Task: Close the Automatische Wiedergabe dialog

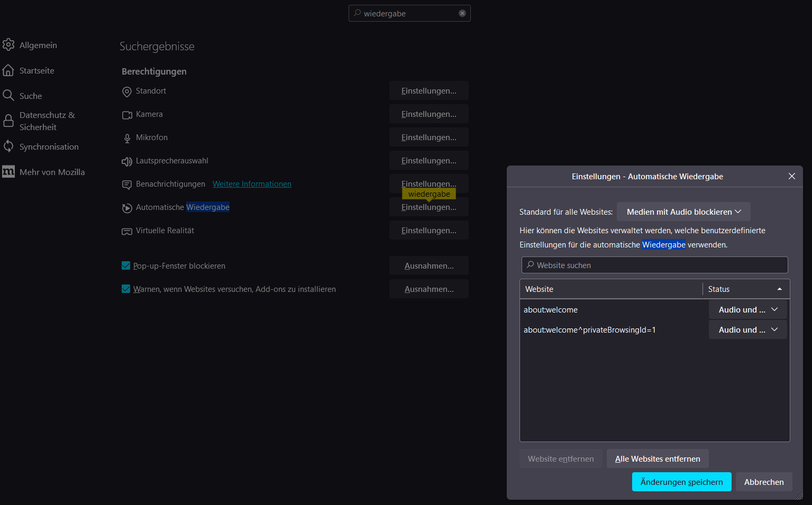Action: 792,176
